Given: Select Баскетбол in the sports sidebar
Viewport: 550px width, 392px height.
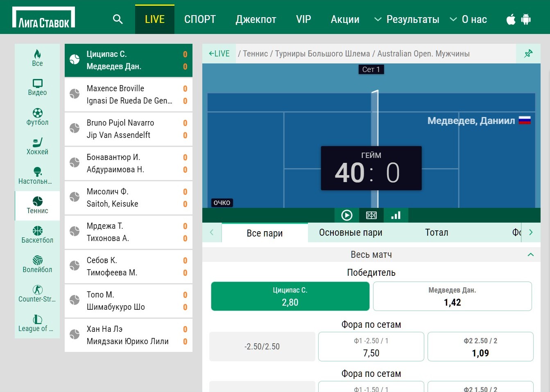Looking at the screenshot, I should 37,235.
